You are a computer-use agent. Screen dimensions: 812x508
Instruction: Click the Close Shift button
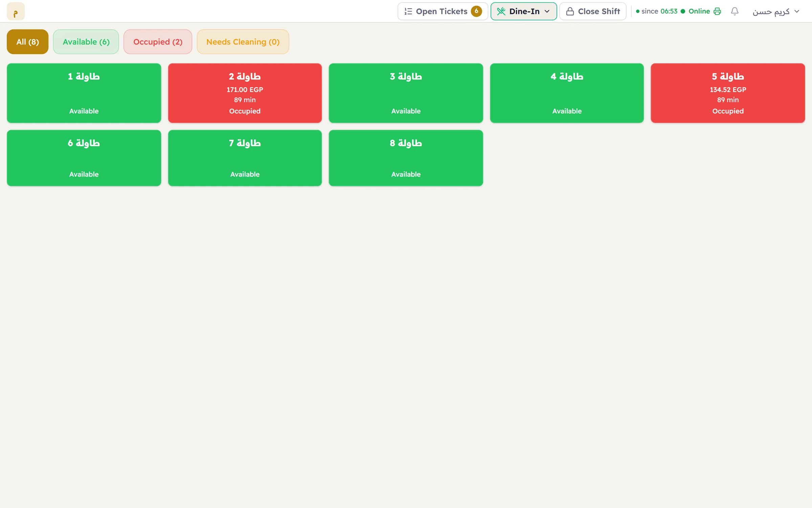click(593, 11)
